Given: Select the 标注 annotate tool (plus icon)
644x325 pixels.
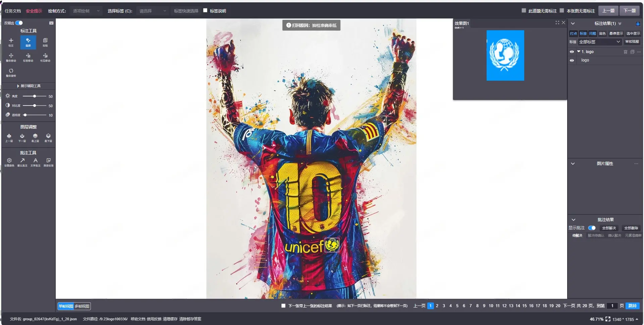Looking at the screenshot, I should pyautogui.click(x=11, y=42).
